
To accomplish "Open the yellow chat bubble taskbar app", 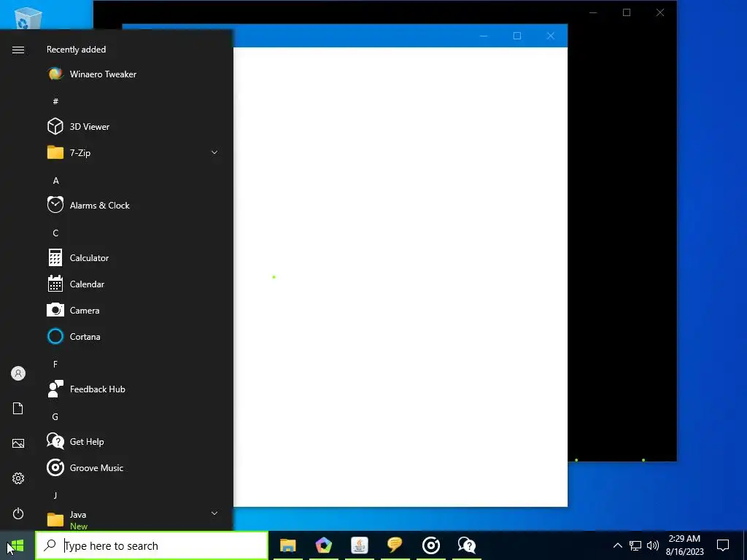I will point(395,545).
